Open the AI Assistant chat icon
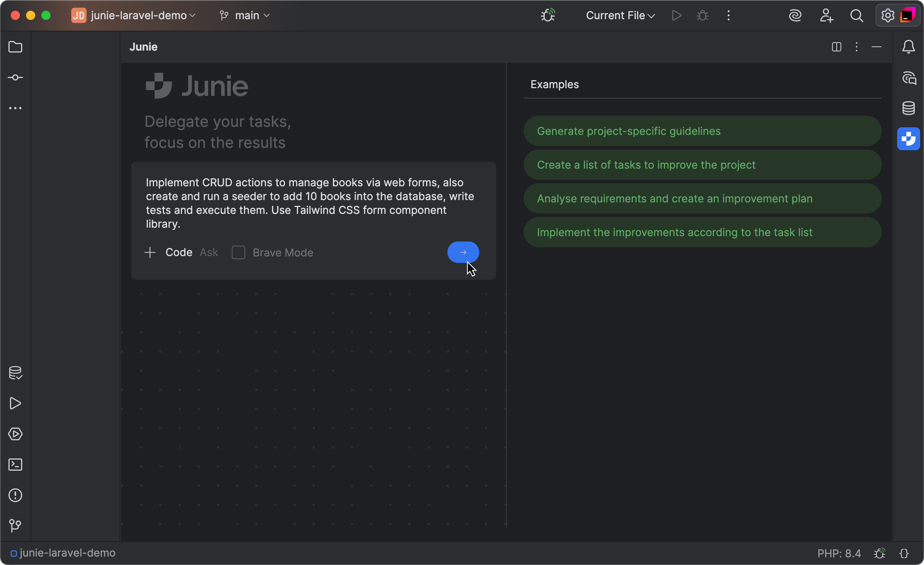924x565 pixels. [908, 78]
